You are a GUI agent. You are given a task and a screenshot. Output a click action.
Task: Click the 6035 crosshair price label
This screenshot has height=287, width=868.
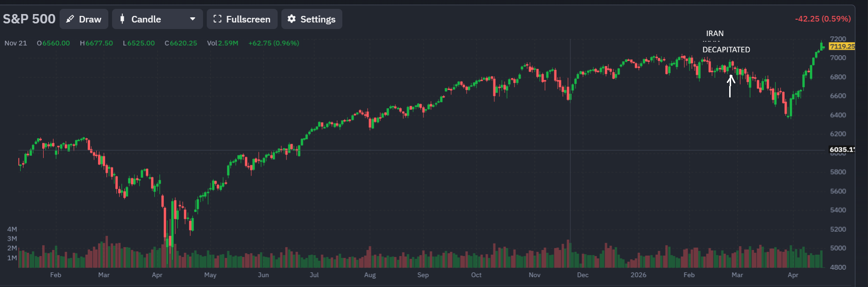point(842,150)
